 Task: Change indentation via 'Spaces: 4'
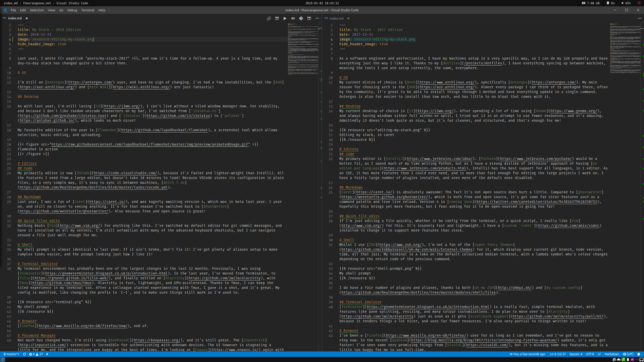576,354
